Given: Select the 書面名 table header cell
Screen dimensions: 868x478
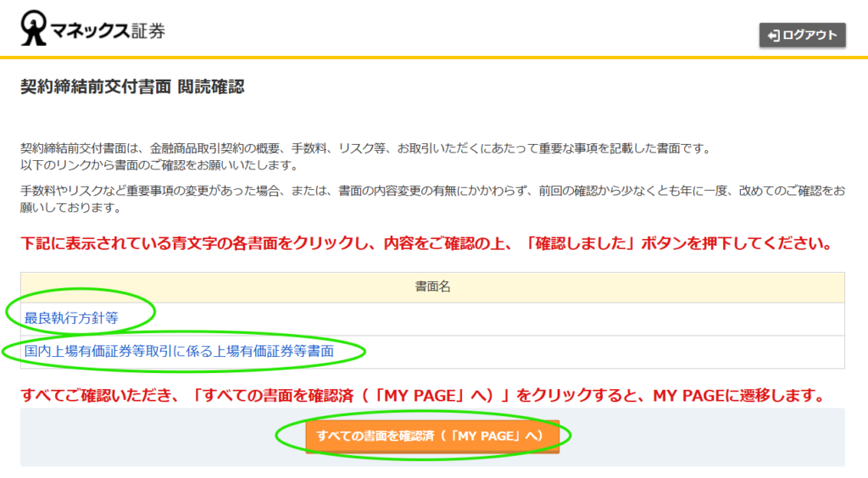Looking at the screenshot, I should point(432,287).
